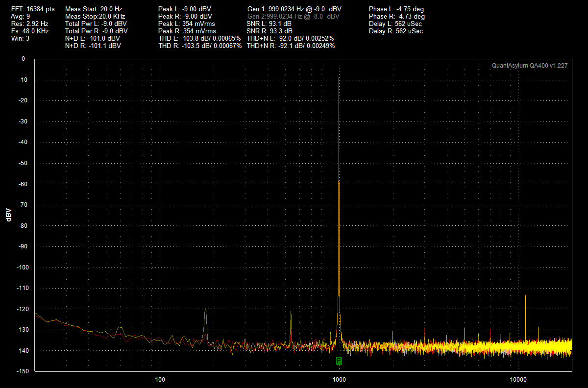Viewport: 588px width, 388px height.
Task: Click the green F fundamental marker
Action: pos(339,361)
